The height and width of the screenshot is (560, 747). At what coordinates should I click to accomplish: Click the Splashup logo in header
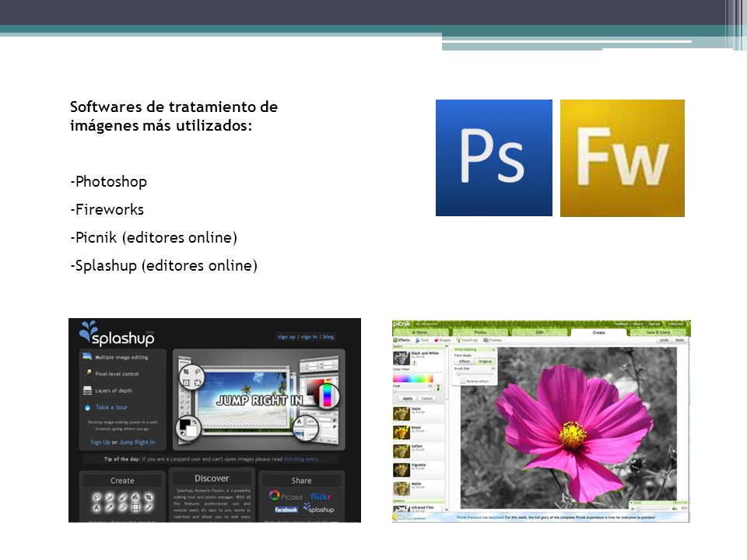[x=117, y=334]
